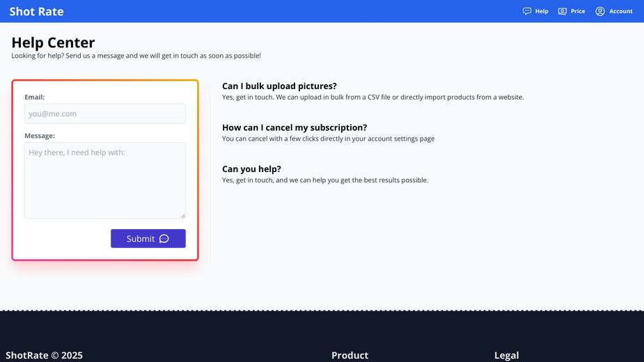The width and height of the screenshot is (644, 362).
Task: Select the "Can you help?" question
Action: 251,169
